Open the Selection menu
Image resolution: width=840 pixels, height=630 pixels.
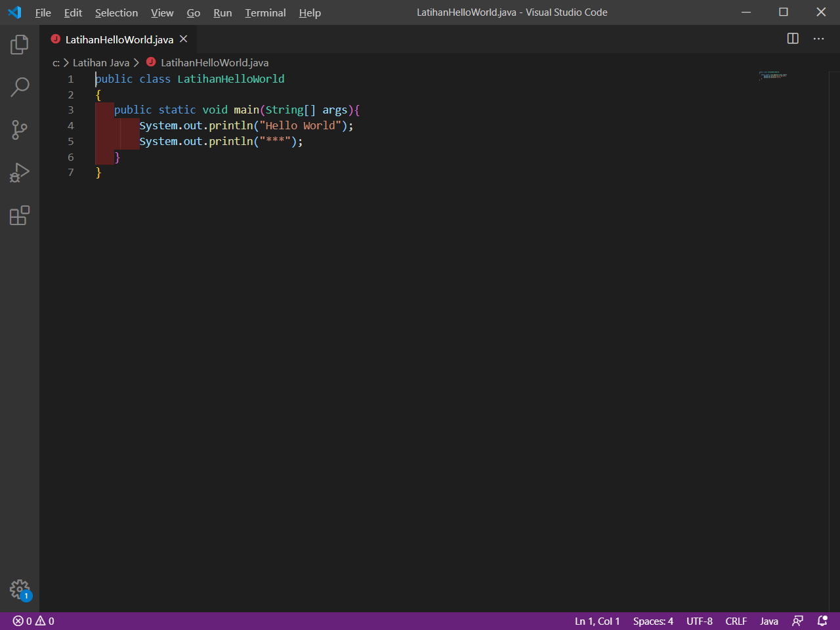[x=116, y=13]
